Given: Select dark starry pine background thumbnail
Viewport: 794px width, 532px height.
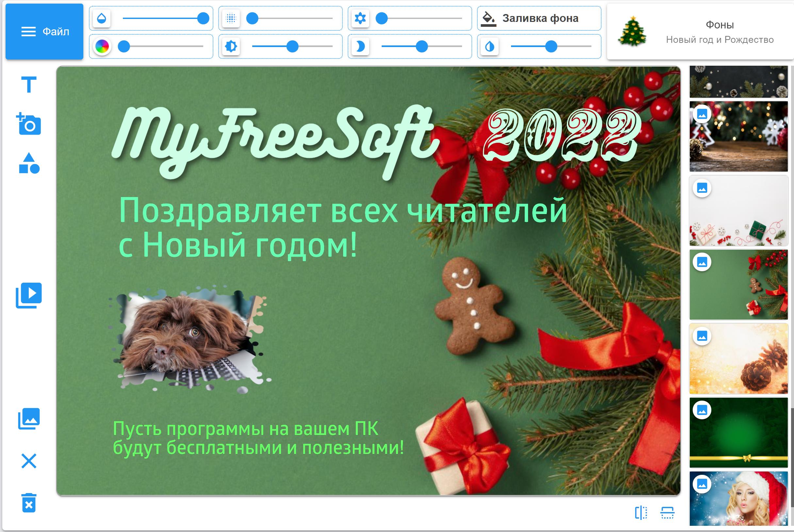Looking at the screenshot, I should 738,82.
